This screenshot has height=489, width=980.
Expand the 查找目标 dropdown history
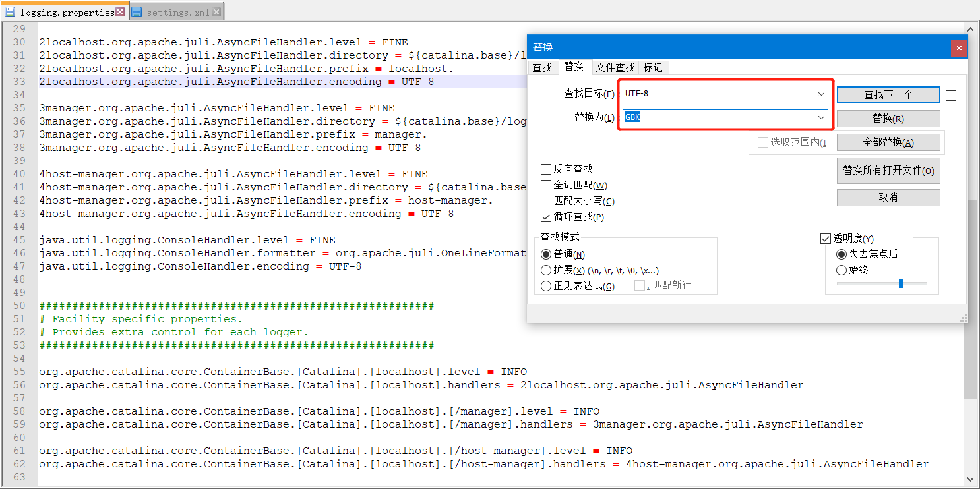(x=822, y=94)
